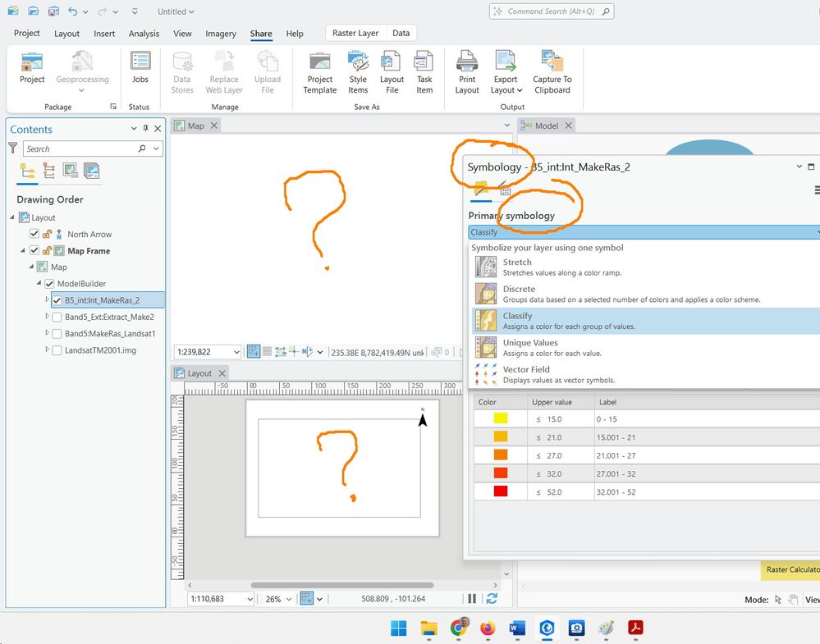Open File Explorer from taskbar

428,628
